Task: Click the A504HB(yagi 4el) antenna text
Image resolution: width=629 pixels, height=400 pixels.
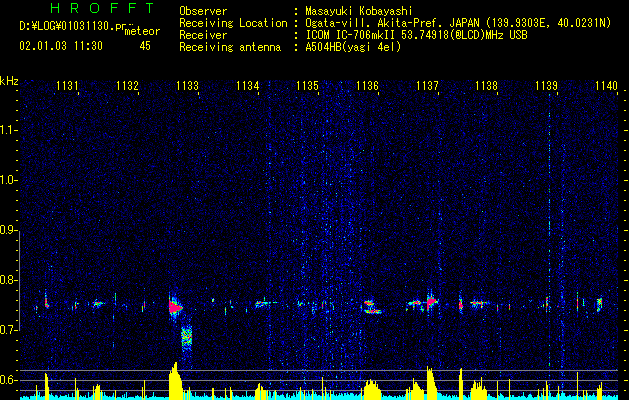Action: point(353,47)
